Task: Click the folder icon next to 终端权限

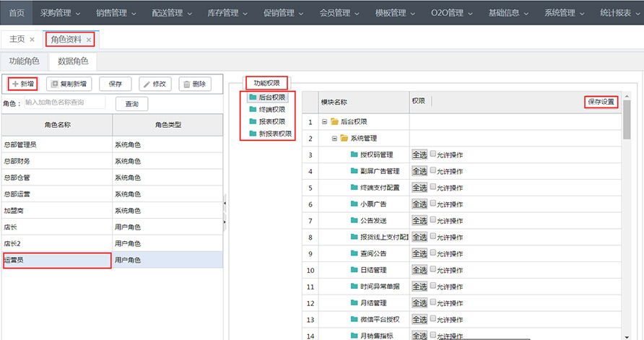Action: (x=253, y=110)
